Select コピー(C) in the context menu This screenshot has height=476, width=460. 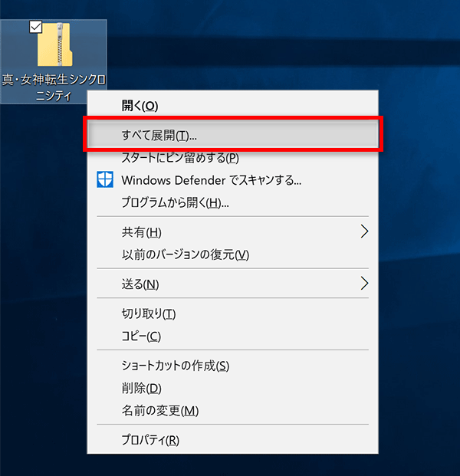(232, 336)
